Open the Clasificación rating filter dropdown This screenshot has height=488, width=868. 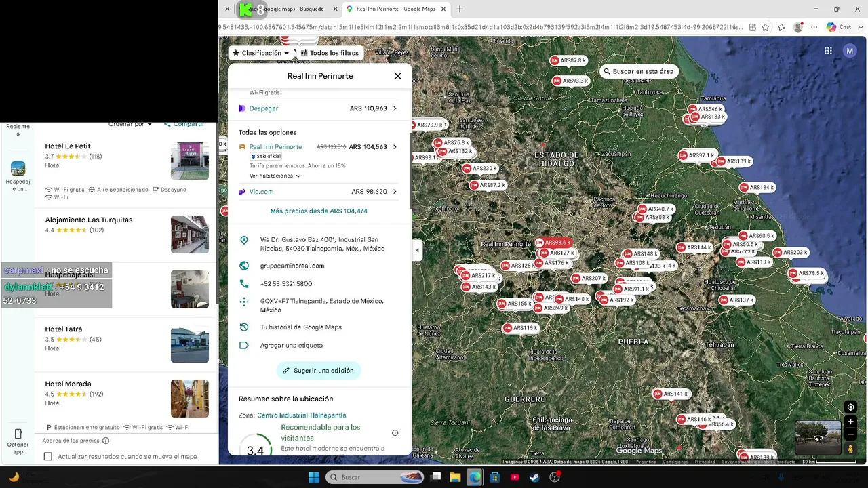tap(260, 53)
